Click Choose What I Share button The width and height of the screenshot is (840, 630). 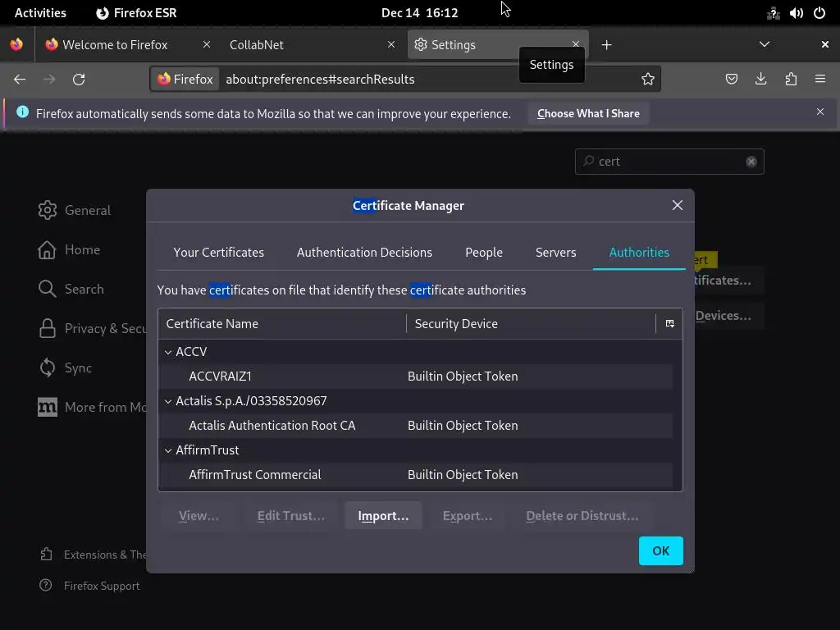coord(588,113)
